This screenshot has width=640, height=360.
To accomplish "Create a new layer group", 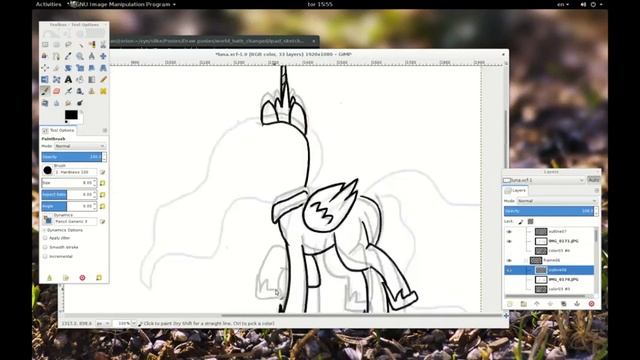I will coord(523,304).
